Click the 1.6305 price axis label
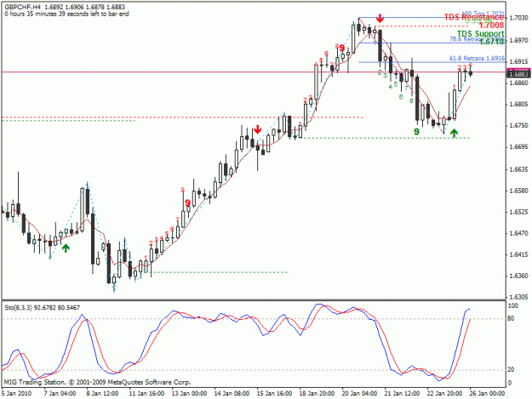The width and height of the screenshot is (532, 399). tap(518, 297)
